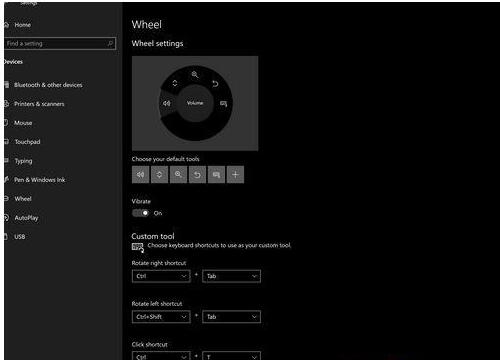Add a new default tool with plus button
This screenshot has height=360, width=500.
point(235,175)
